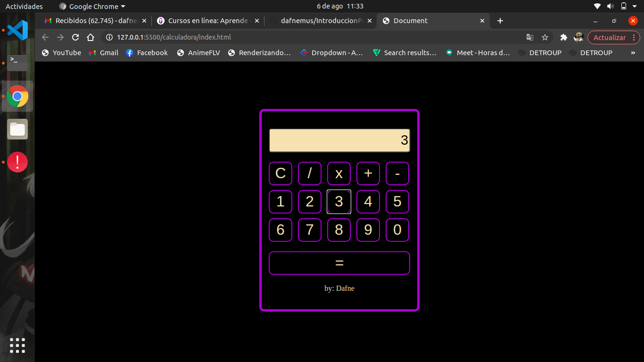
Task: Click the clock date 6 de ago
Action: tap(340, 6)
